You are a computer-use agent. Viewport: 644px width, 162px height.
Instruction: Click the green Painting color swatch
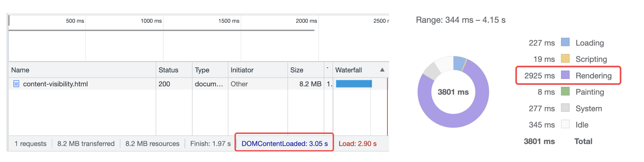click(x=565, y=92)
